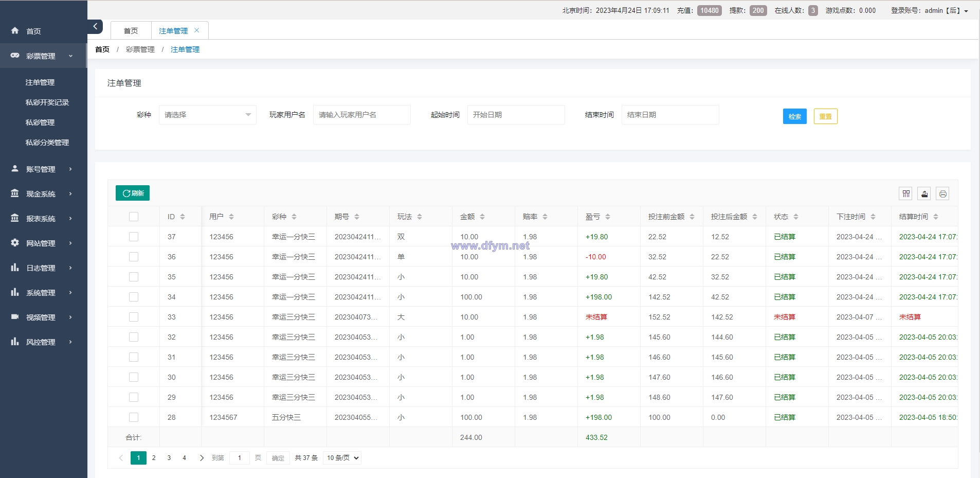980x478 pixels.
Task: Open 注单管理 in the sidebar submenu
Action: point(40,82)
